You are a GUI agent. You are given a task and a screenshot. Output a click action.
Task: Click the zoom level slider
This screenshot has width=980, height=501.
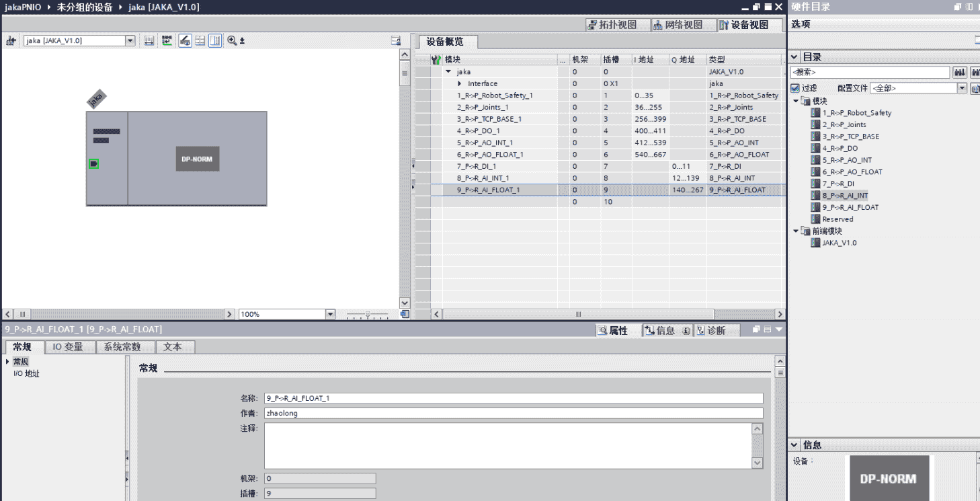click(367, 314)
